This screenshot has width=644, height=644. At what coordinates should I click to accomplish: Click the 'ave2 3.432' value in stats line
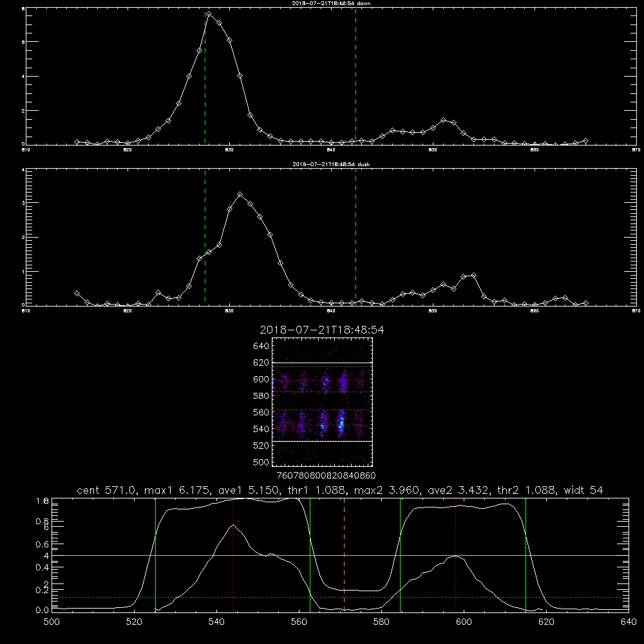[459, 490]
